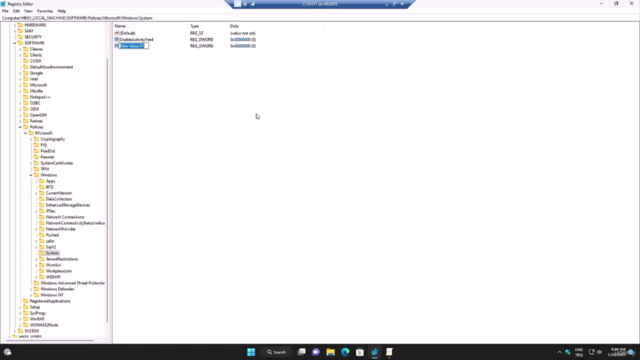Select the System key in the tree
Viewport: 640px width, 360px height.
coord(52,253)
